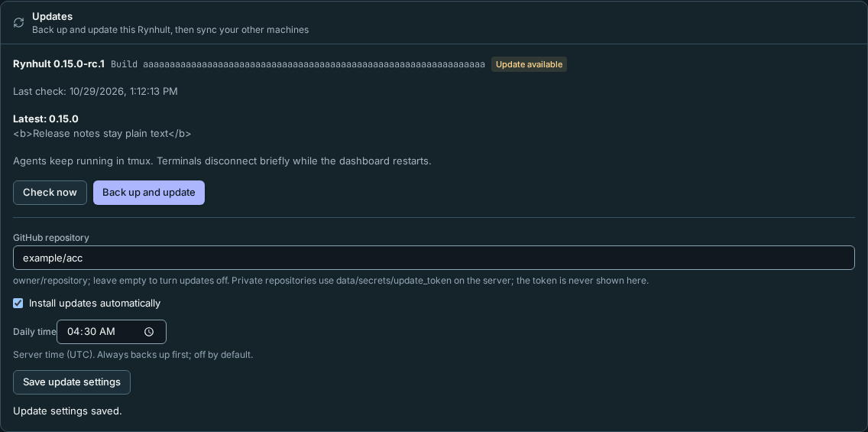Toggle Install updates automatically checkbox
The width and height of the screenshot is (868, 432).
click(x=18, y=303)
